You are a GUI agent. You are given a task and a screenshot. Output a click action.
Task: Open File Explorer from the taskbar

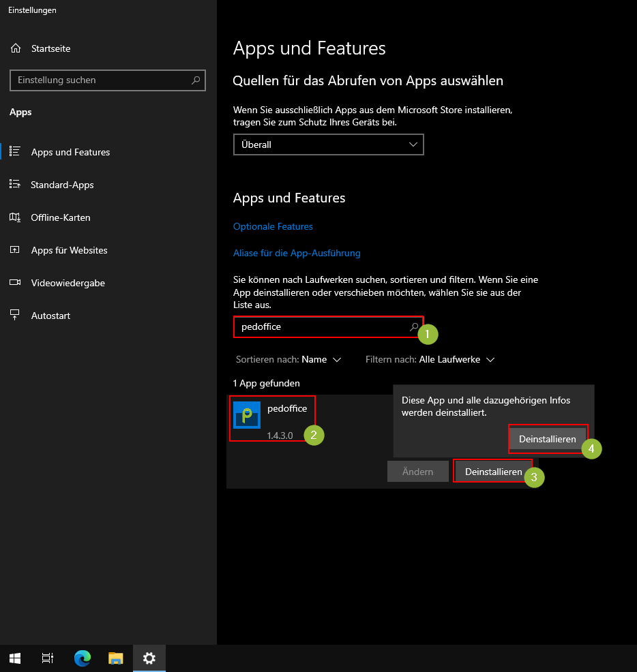point(116,658)
